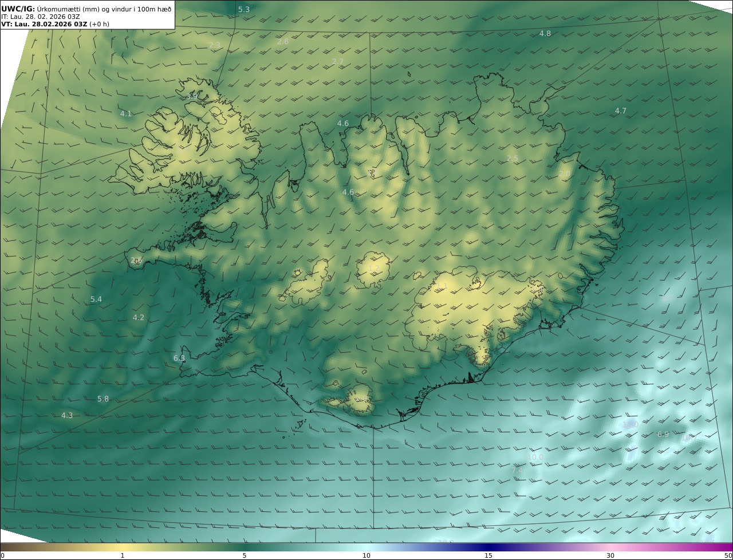Screen dimensions: 733x560
Task: Click the 4.3 value label on the map
Action: click(67, 415)
